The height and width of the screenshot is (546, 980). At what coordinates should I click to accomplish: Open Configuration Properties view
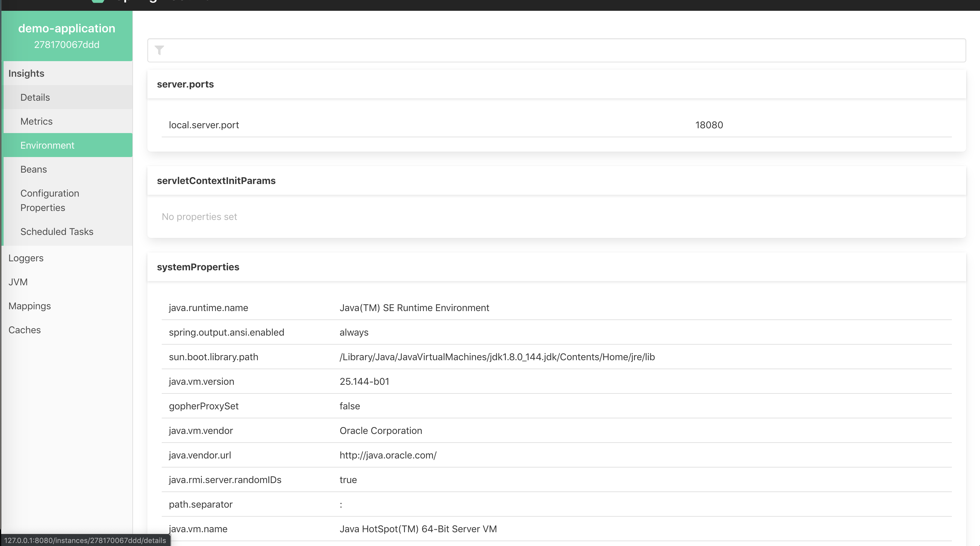tap(49, 200)
